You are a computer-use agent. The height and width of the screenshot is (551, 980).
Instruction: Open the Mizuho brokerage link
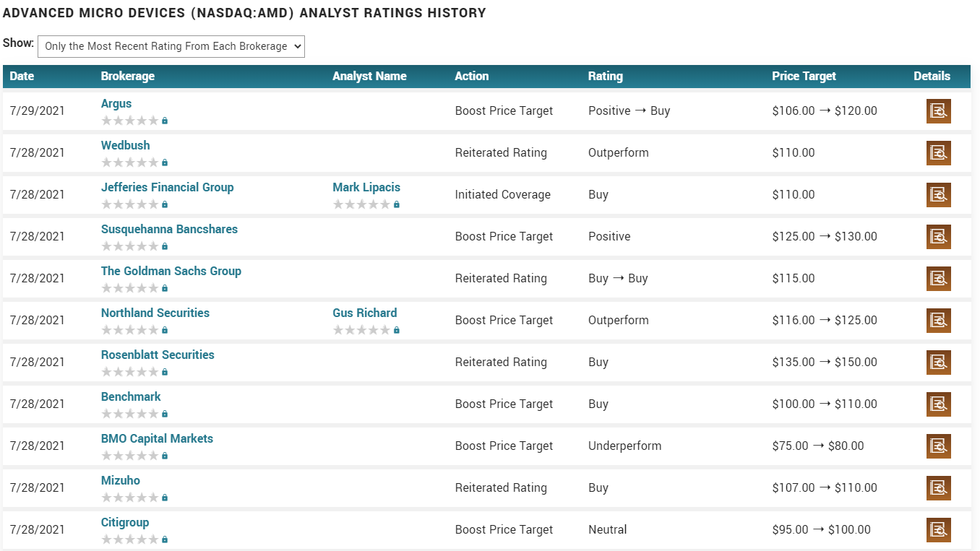[x=121, y=480]
